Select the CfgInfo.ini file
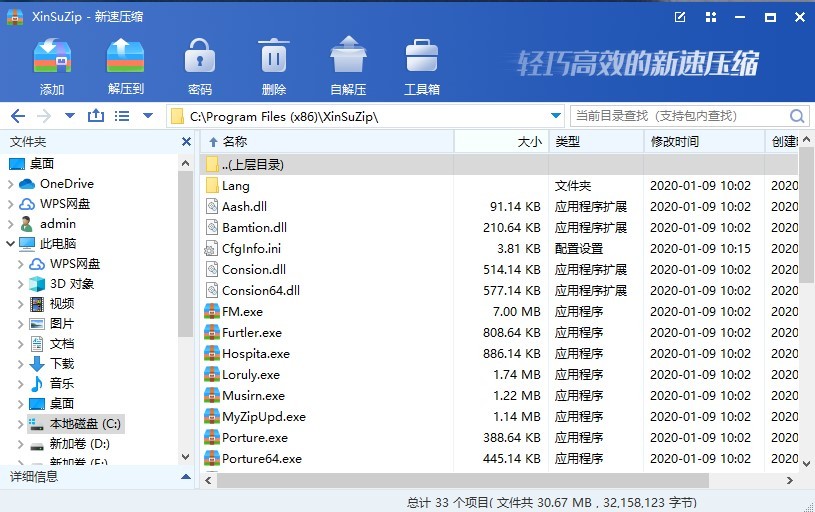The image size is (815, 512). [499, 249]
